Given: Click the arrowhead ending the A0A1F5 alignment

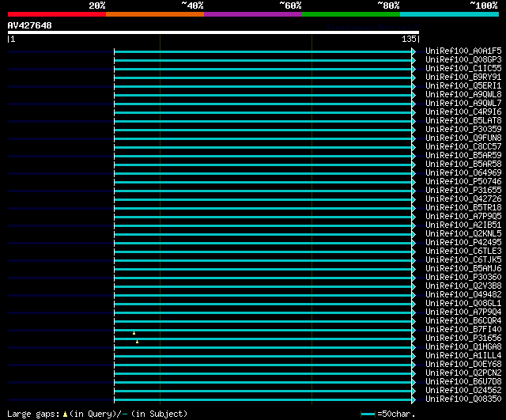Looking at the screenshot, I should 413,51.
